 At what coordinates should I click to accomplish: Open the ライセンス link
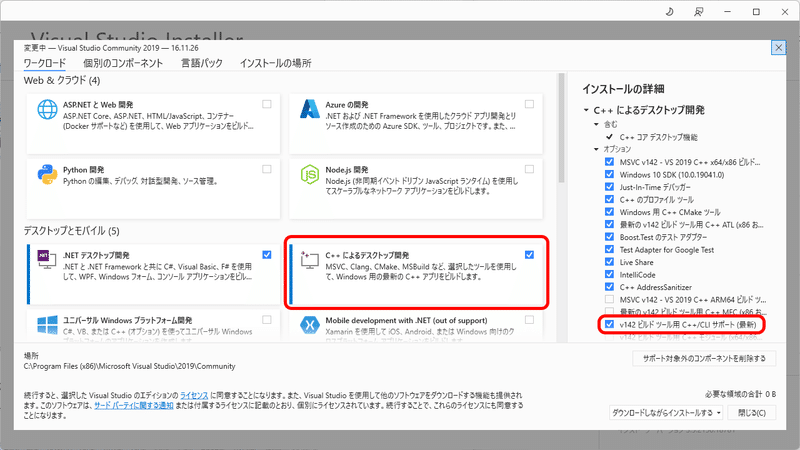point(194,395)
